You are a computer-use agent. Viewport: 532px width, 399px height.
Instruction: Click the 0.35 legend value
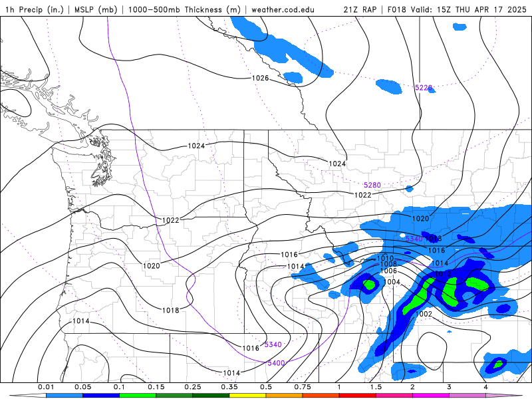(x=229, y=387)
